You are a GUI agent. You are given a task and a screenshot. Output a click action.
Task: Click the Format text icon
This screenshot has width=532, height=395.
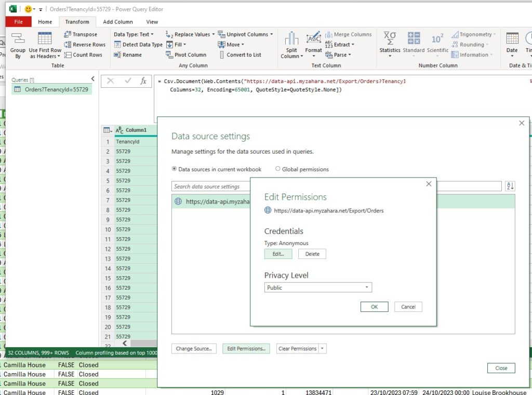click(313, 38)
